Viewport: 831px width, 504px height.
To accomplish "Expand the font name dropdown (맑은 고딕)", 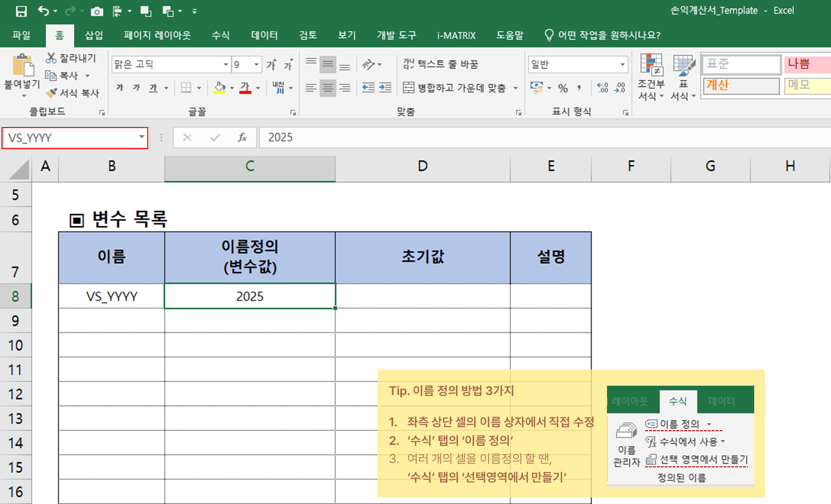I will (225, 65).
